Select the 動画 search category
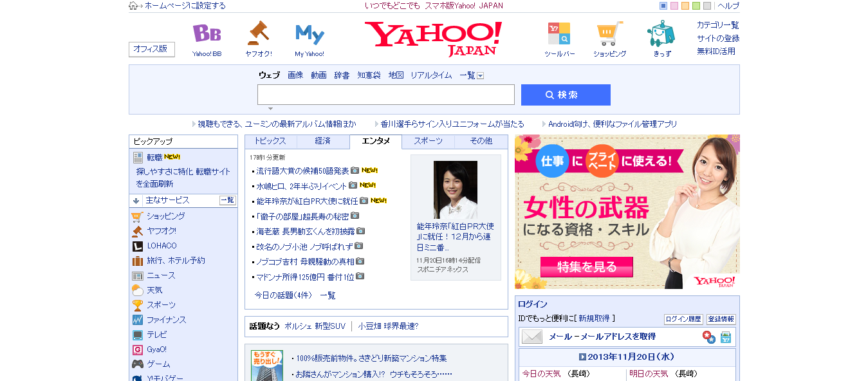 coord(319,75)
